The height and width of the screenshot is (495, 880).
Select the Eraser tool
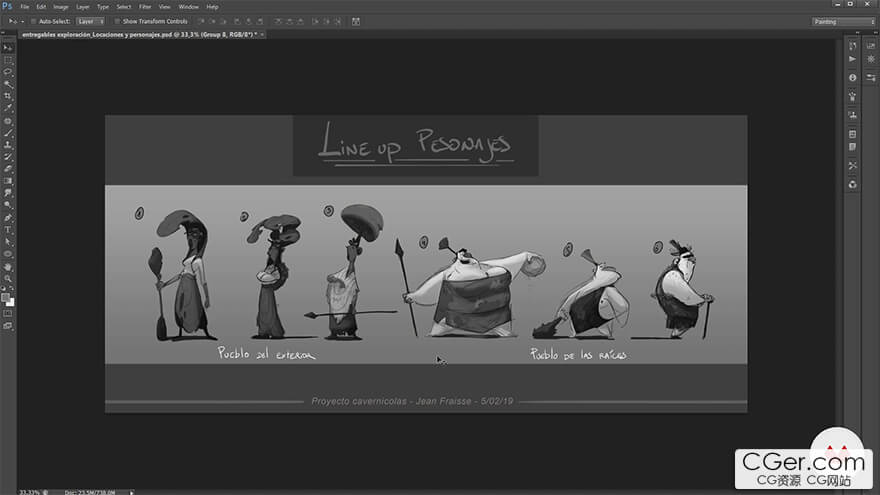click(x=8, y=169)
